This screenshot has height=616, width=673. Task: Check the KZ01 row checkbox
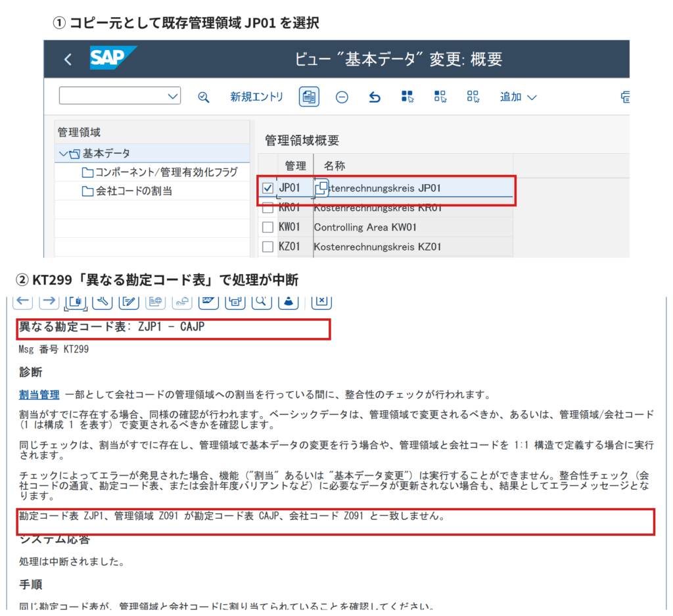(267, 247)
